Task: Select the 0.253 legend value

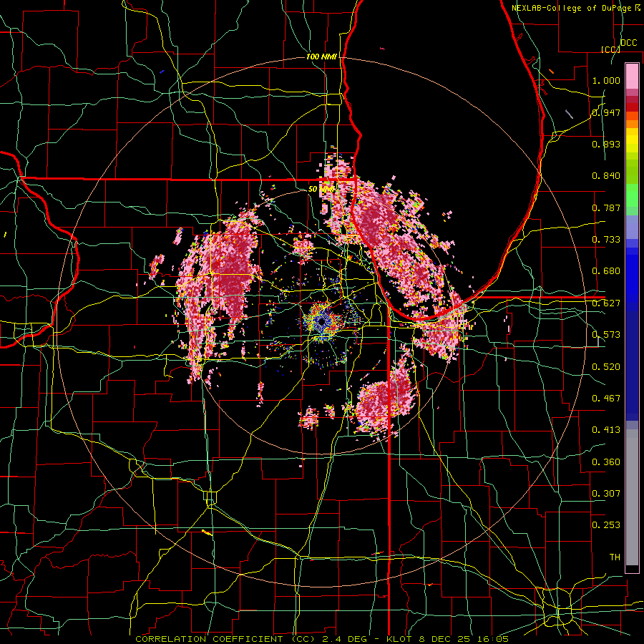Action: coord(606,525)
